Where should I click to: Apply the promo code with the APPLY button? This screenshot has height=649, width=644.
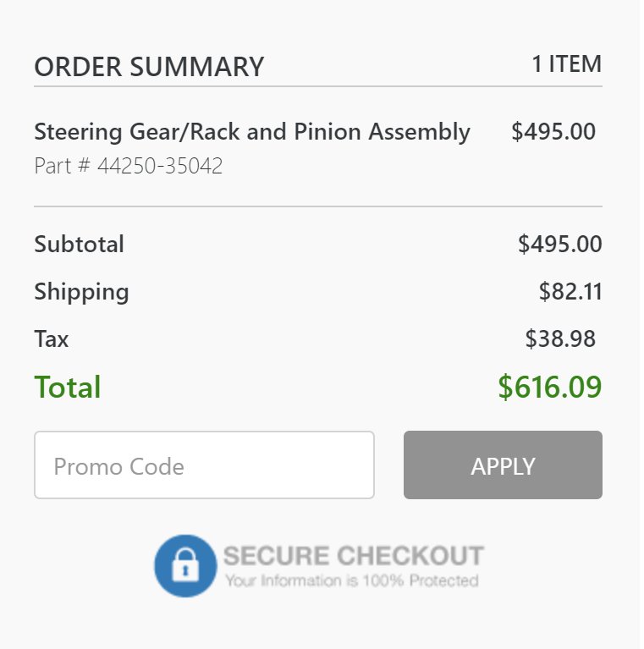click(x=503, y=465)
